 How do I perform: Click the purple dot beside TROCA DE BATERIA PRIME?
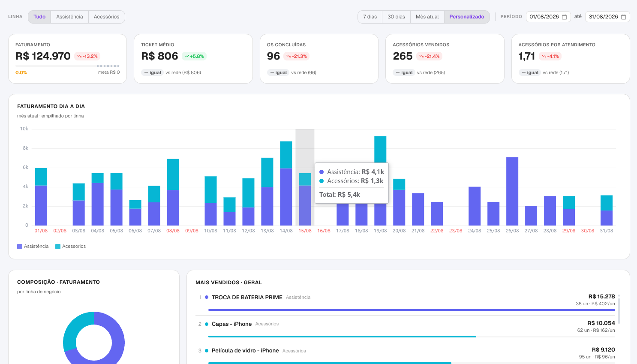(x=207, y=297)
